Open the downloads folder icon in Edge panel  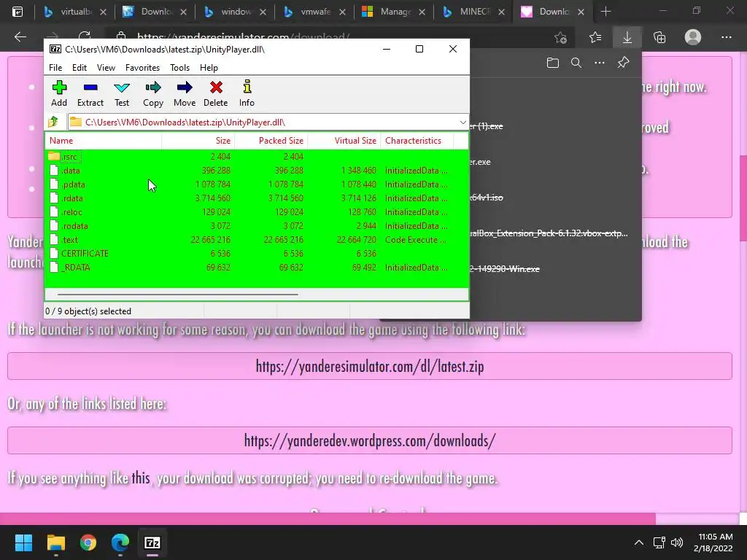tap(553, 63)
